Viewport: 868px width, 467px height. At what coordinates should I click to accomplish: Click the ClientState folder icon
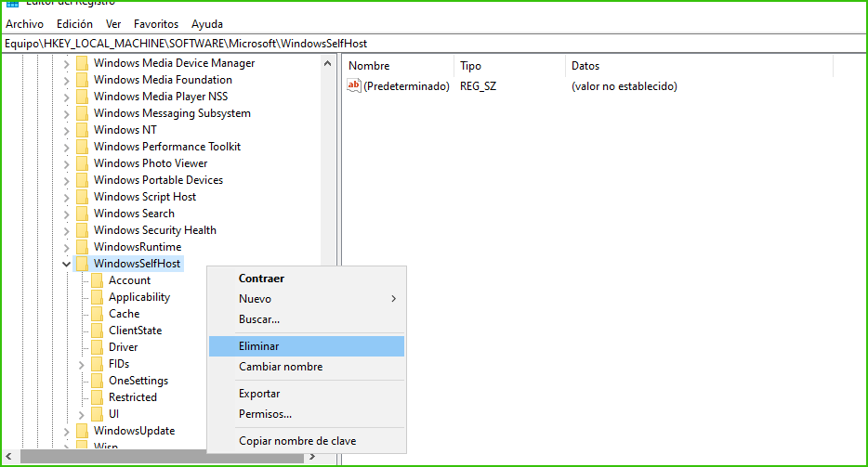(97, 331)
